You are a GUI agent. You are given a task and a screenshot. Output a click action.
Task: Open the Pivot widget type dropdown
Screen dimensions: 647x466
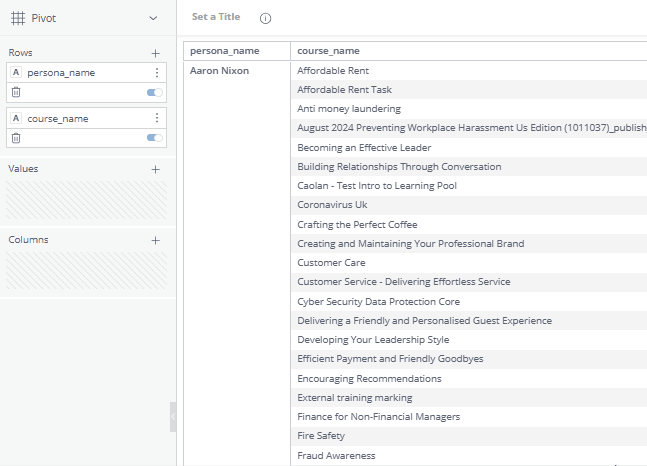(x=153, y=18)
